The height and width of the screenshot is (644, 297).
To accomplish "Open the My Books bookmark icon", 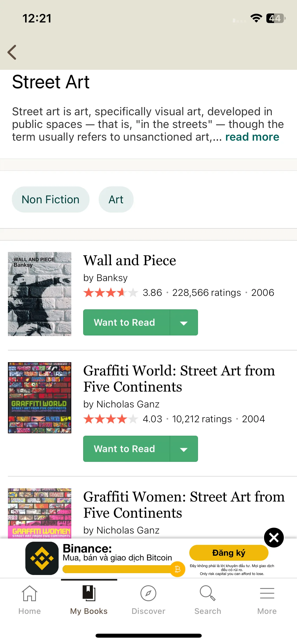I will point(89,593).
